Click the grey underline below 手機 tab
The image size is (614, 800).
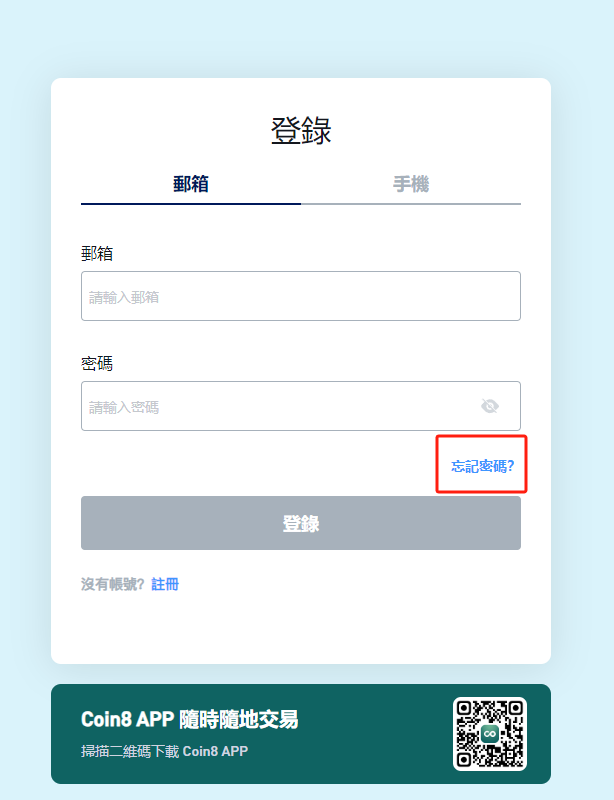point(411,204)
